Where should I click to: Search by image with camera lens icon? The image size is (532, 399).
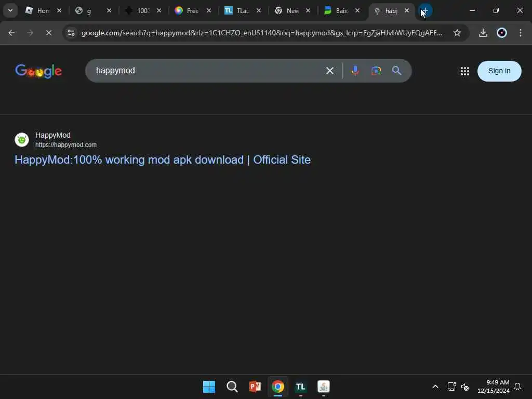(x=376, y=71)
